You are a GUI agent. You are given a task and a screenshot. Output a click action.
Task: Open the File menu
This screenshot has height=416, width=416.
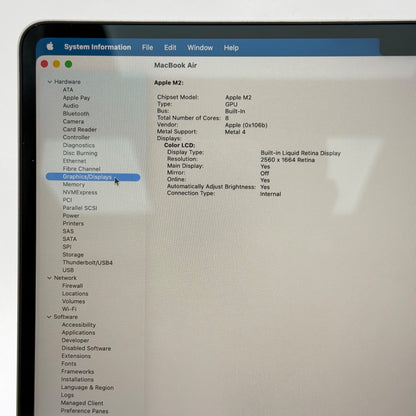point(147,48)
